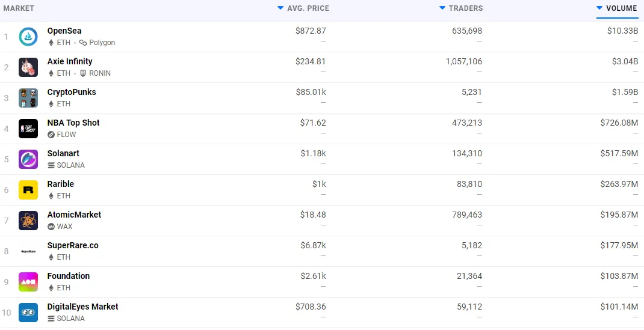Click AtomicMarket's $18.48 average price
Screen dimensions: 644x330
[x=313, y=215]
